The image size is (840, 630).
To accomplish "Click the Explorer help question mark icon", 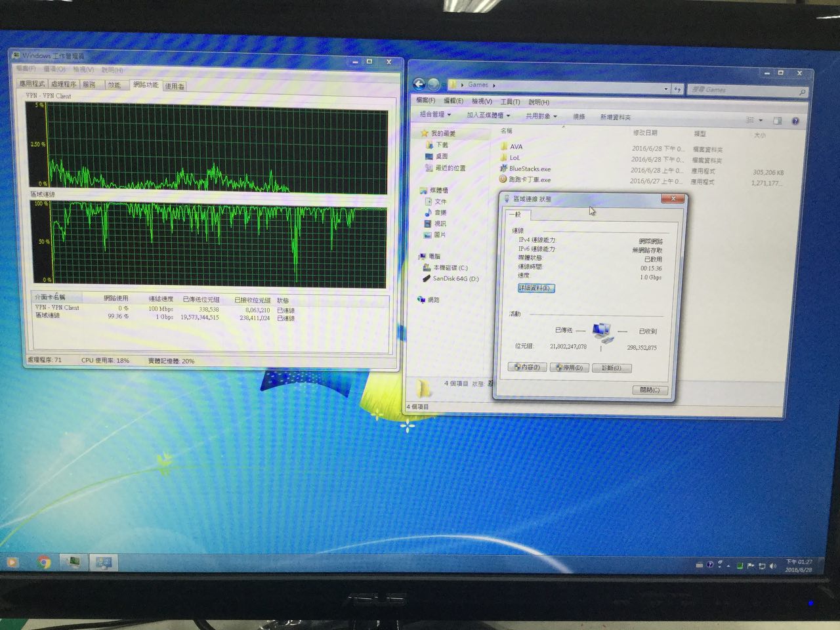I will pos(795,121).
